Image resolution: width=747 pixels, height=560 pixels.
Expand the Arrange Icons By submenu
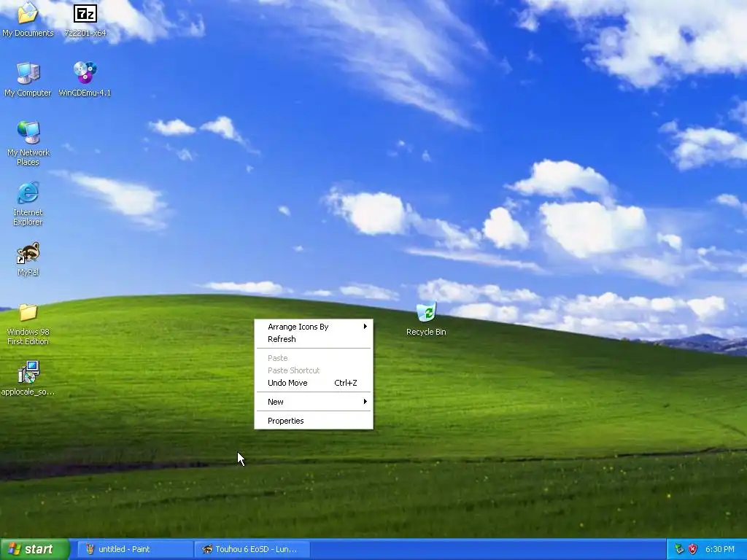pyautogui.click(x=314, y=327)
